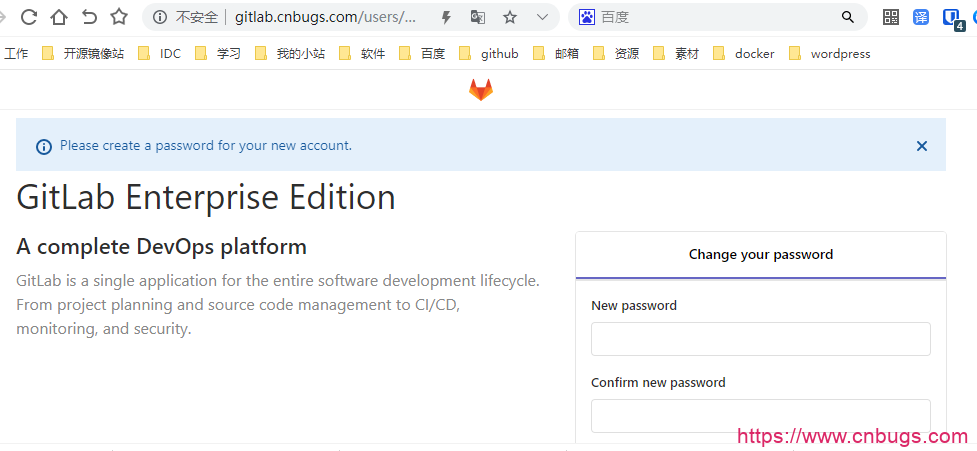Open the docker bookmarks folder
The image size is (977, 451).
(x=744, y=54)
